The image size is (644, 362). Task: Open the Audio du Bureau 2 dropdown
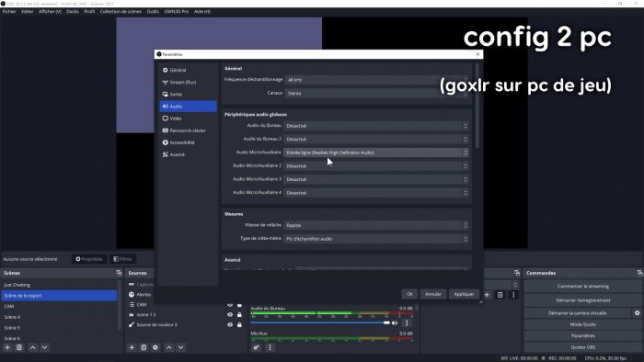(x=376, y=139)
